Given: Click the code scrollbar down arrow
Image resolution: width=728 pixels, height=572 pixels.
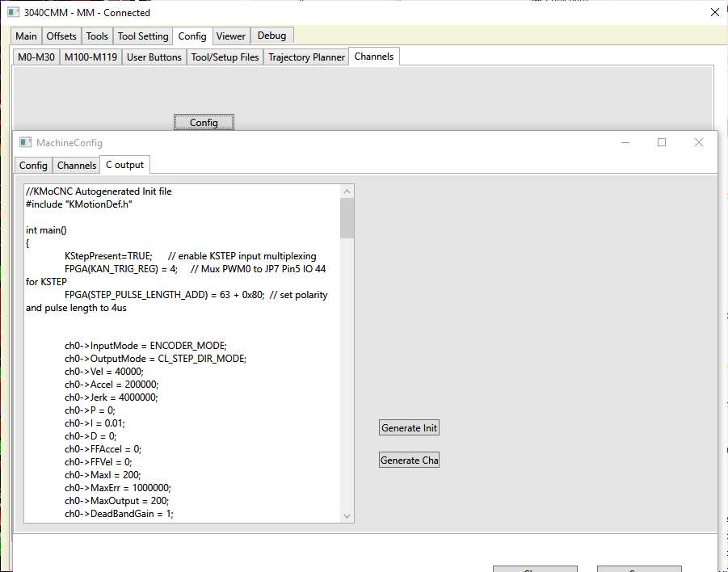Looking at the screenshot, I should (x=347, y=516).
